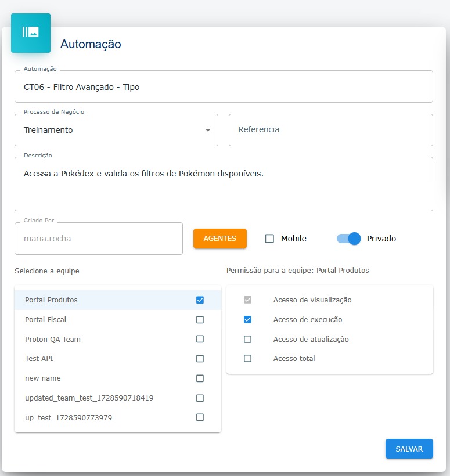The width and height of the screenshot is (450, 476).
Task: Click the Criado Por field
Action: click(99, 239)
